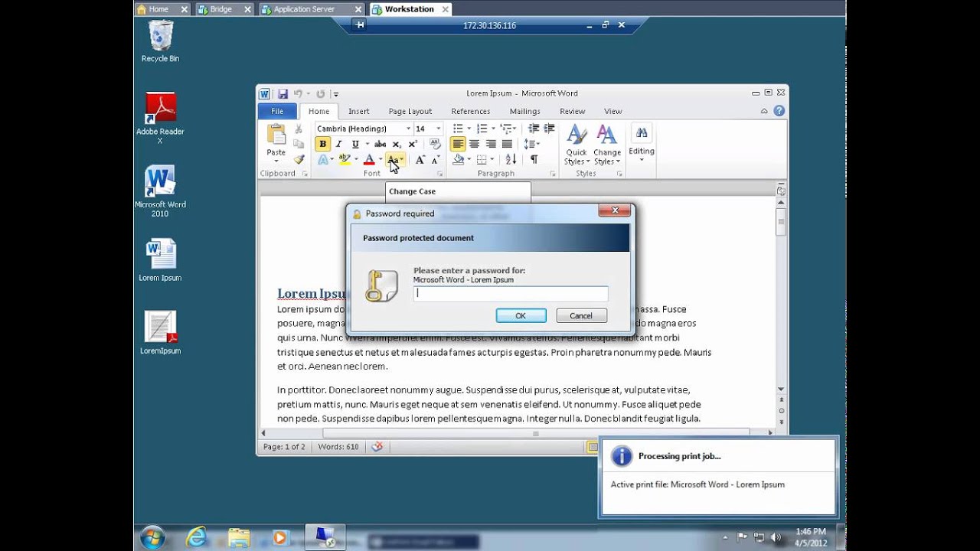Screen dimensions: 980x551
Task: Toggle Center alignment
Action: pyautogui.click(x=474, y=144)
